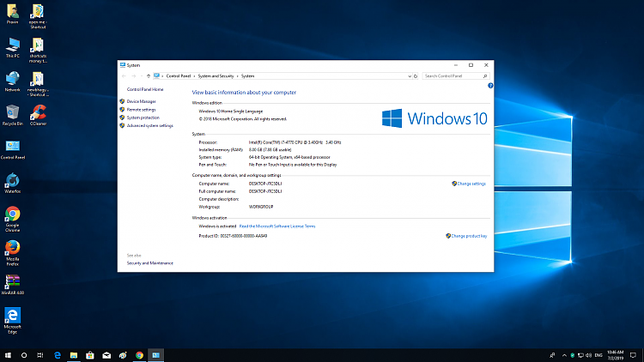644x362 pixels.
Task: Switch input language via ENG indicator
Action: 598,355
